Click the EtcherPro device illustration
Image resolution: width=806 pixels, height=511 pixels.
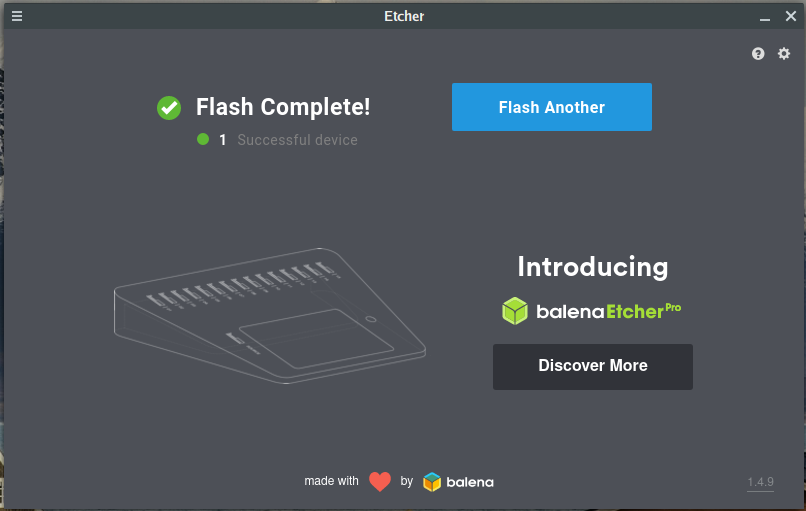pyautogui.click(x=270, y=315)
